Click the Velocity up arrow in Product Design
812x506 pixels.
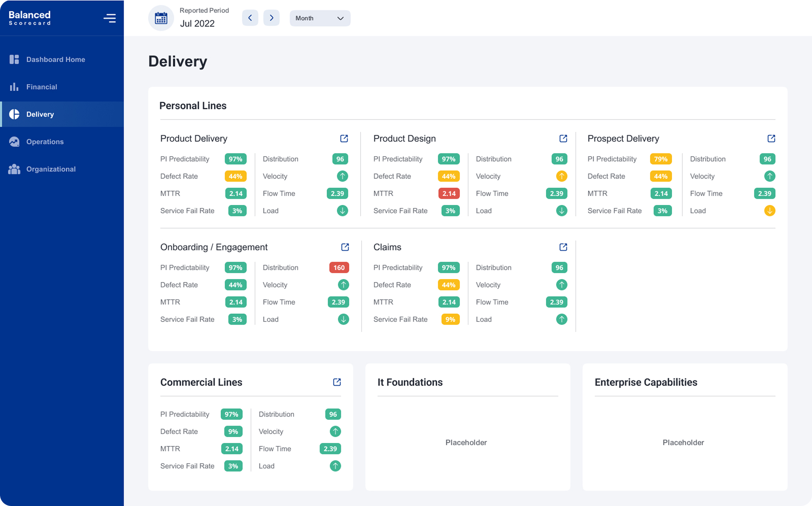pyautogui.click(x=562, y=176)
